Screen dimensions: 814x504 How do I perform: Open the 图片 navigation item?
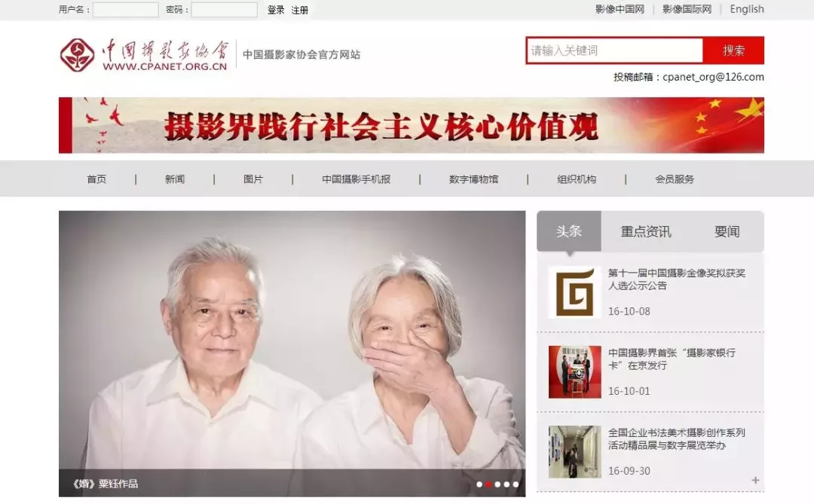pos(253,179)
